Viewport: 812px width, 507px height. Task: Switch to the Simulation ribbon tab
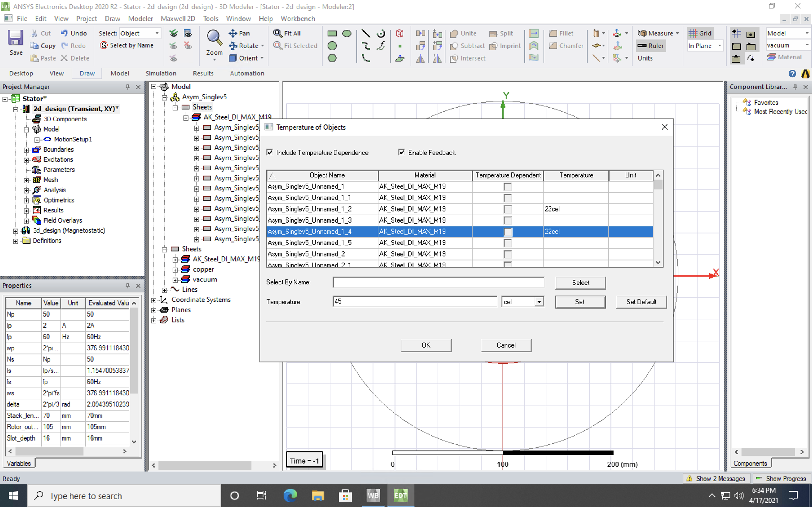pyautogui.click(x=161, y=74)
